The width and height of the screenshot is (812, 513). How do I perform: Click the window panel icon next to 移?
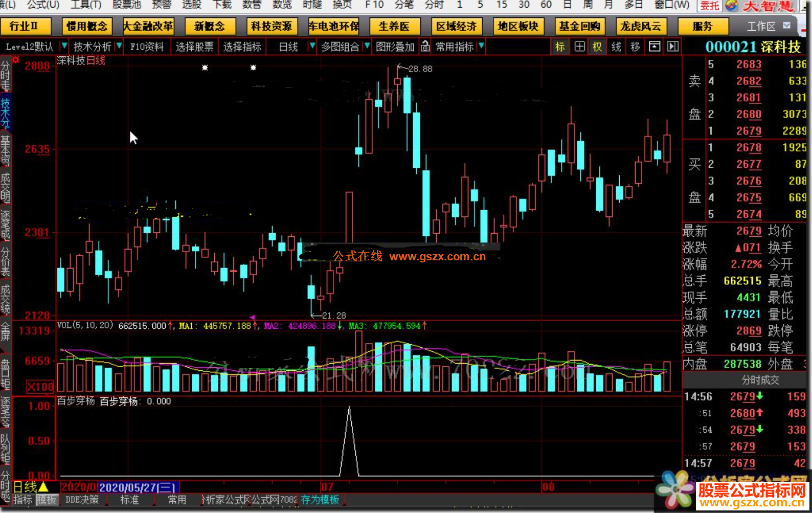click(655, 47)
